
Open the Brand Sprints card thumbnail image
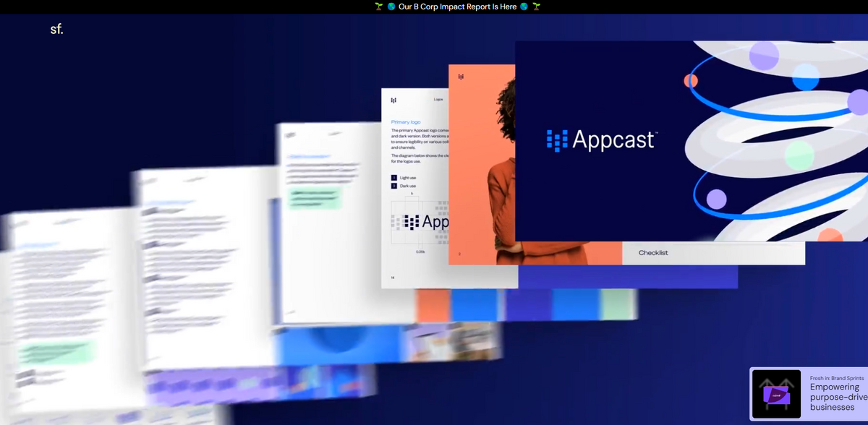coord(776,394)
